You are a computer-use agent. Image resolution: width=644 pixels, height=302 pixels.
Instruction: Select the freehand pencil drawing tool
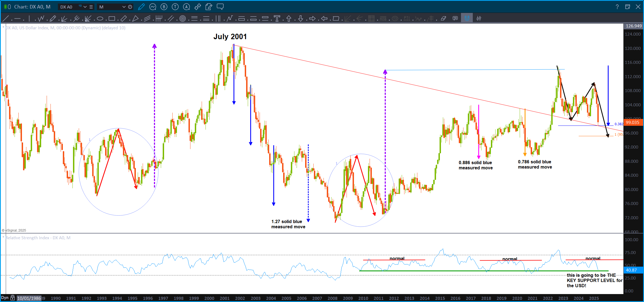click(x=53, y=19)
